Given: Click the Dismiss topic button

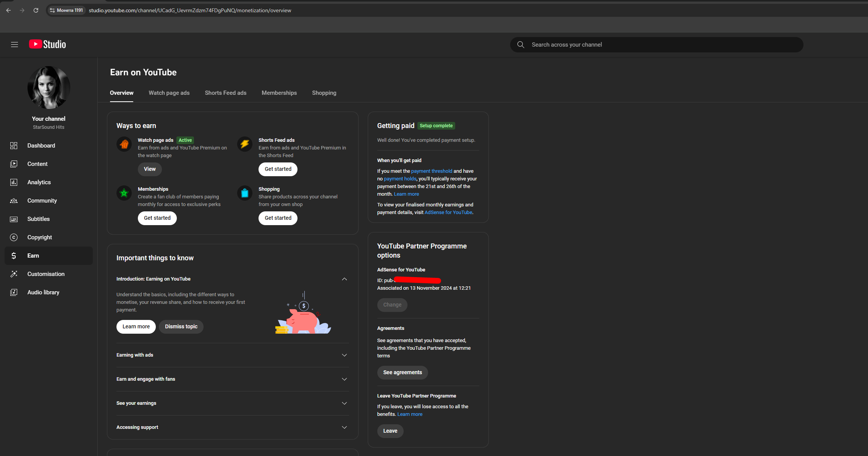Looking at the screenshot, I should (181, 327).
